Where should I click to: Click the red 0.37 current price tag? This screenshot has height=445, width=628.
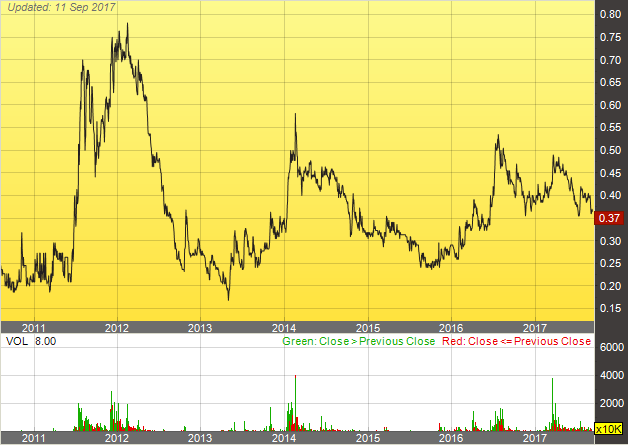610,218
